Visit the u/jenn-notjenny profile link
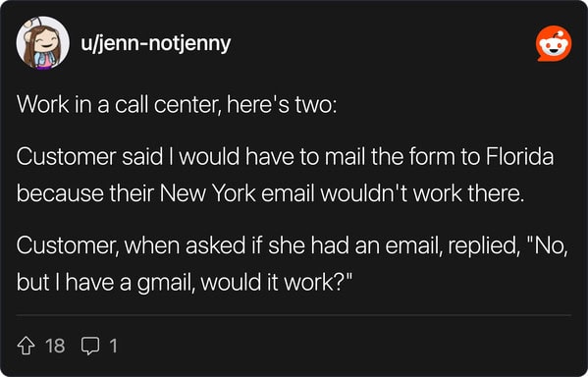Screen dimensions: 588x377 click(x=156, y=44)
